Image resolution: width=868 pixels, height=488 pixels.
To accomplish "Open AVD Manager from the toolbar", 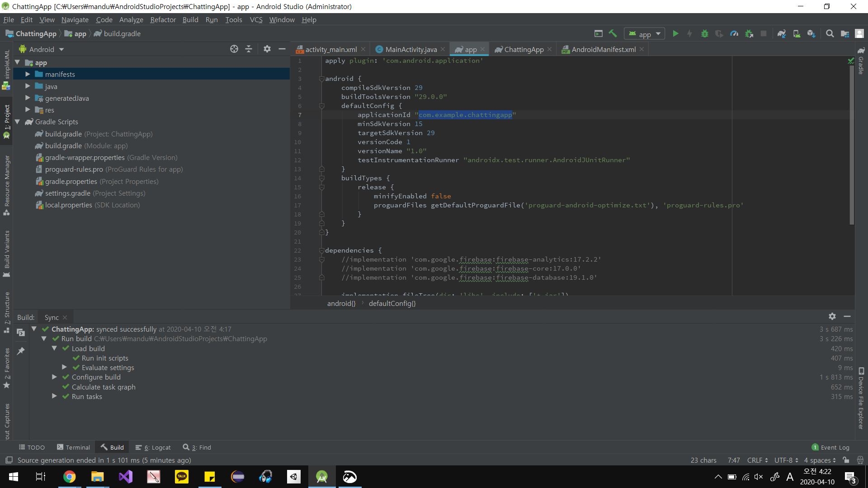I will pyautogui.click(x=797, y=33).
